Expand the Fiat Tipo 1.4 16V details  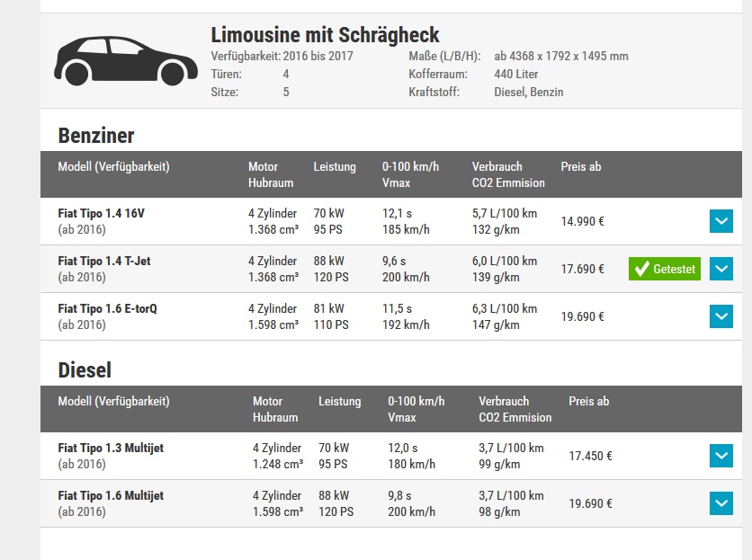[721, 221]
